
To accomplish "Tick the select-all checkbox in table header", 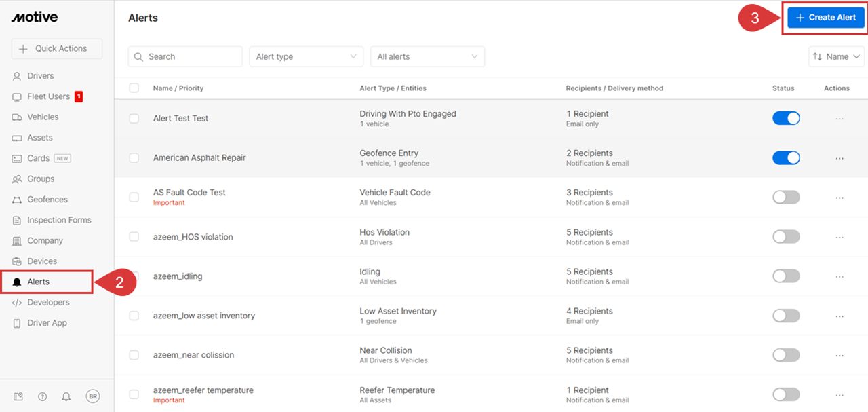I will pos(134,88).
